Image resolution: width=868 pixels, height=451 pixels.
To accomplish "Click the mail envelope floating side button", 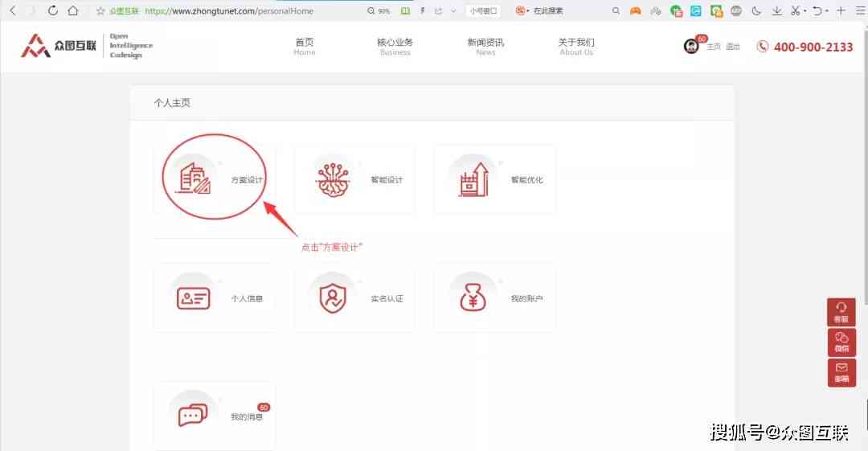I will coord(841,372).
